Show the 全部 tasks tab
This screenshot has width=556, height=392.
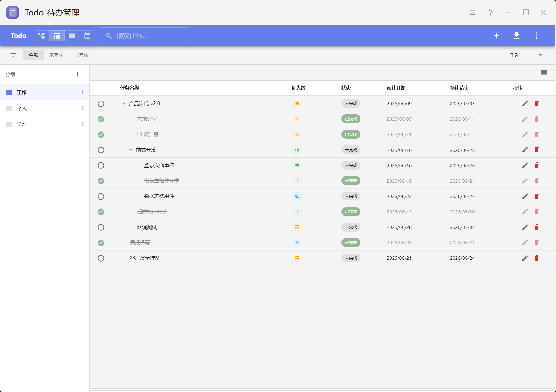[x=34, y=55]
